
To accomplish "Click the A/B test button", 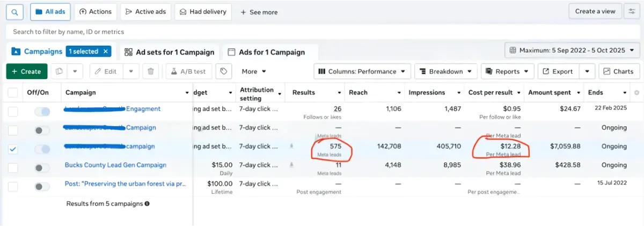I will click(x=189, y=71).
